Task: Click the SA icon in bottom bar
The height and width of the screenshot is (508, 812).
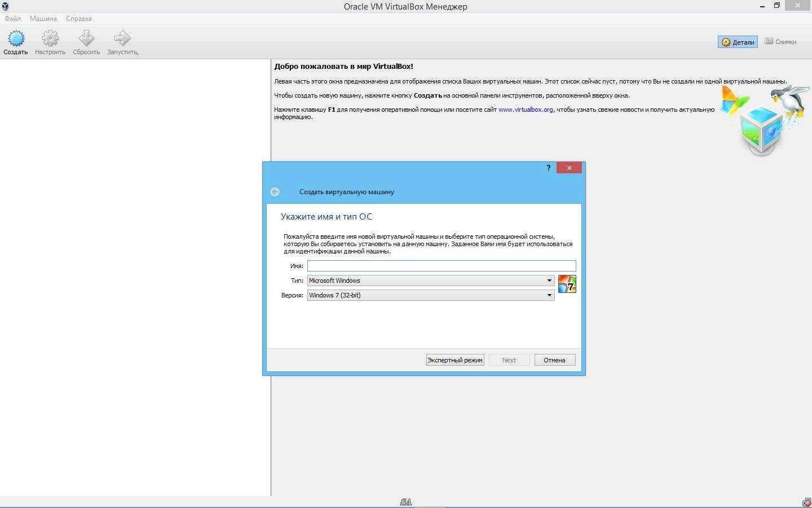Action: tap(405, 502)
